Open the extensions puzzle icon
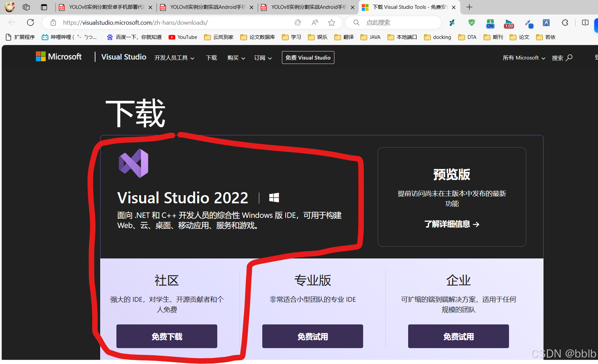Screen dimensions: 598x364 click(x=565, y=23)
